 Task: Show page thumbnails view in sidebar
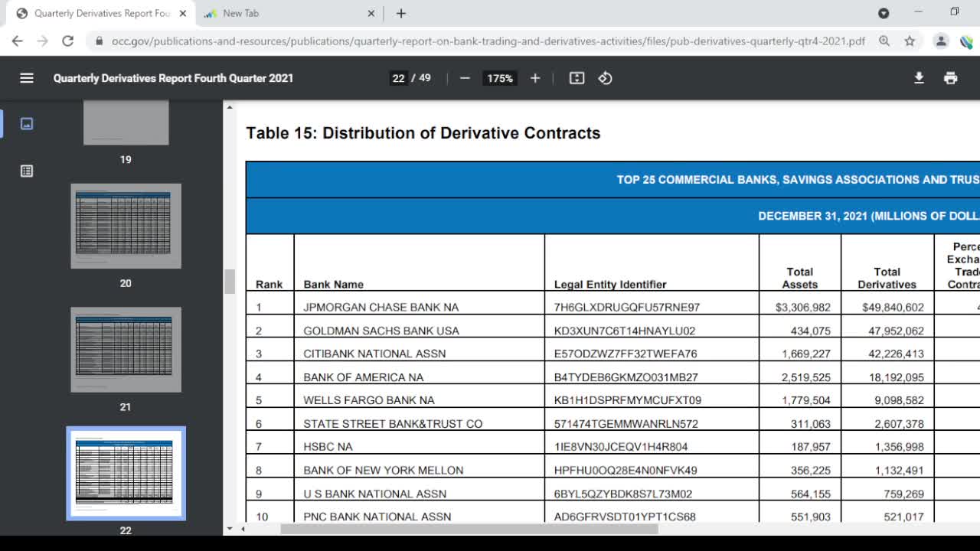(27, 123)
